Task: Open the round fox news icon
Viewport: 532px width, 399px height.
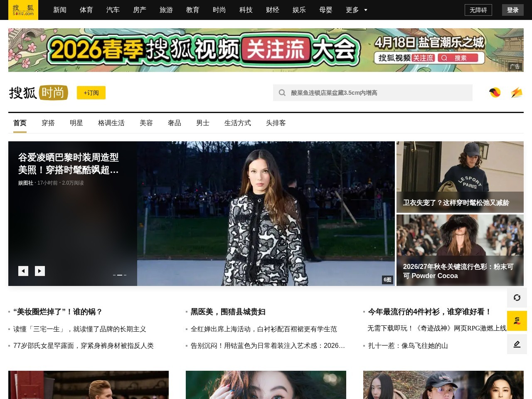Action: pos(495,93)
